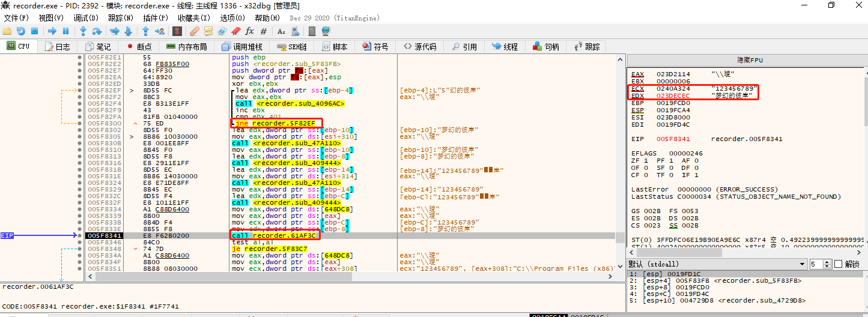This screenshot has width=868, height=317.
Task: Switch to the 内存布局 tab
Action: 186,46
